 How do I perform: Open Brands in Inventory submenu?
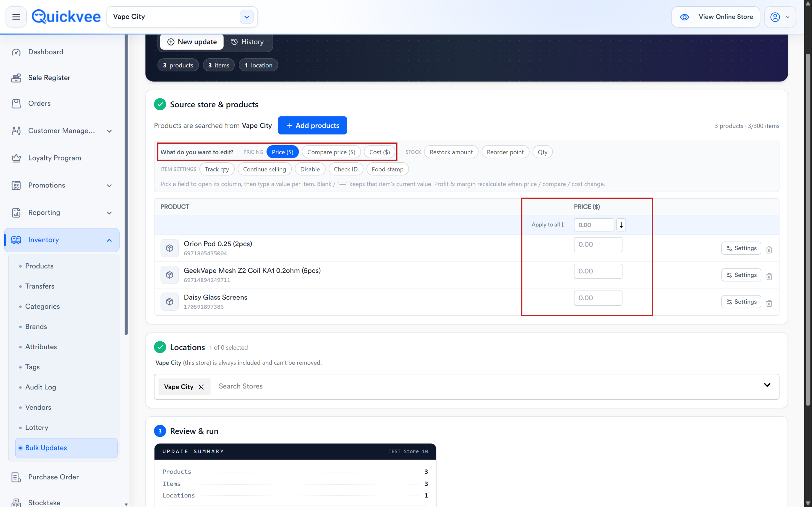pyautogui.click(x=36, y=327)
